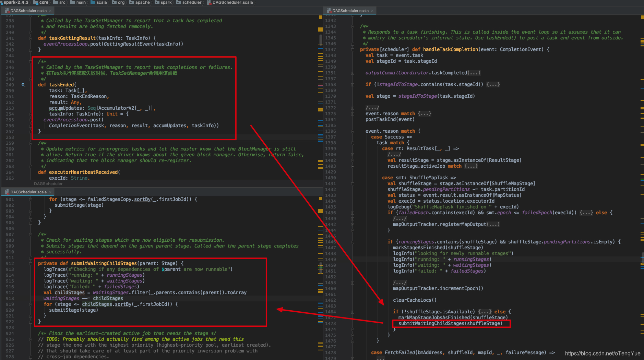
Task: Expand folded activeJob match at line 1403
Action: (x=353, y=166)
